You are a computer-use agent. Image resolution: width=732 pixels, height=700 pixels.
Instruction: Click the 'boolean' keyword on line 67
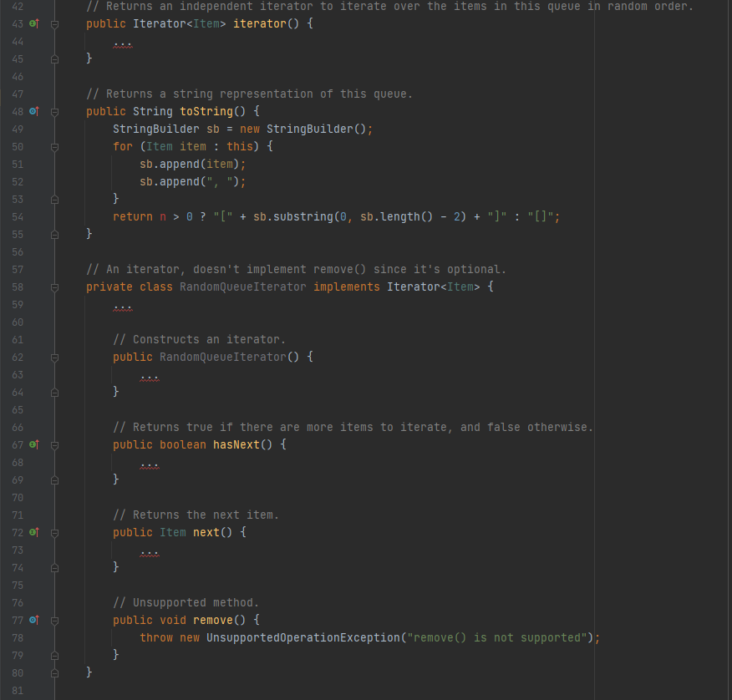[182, 444]
